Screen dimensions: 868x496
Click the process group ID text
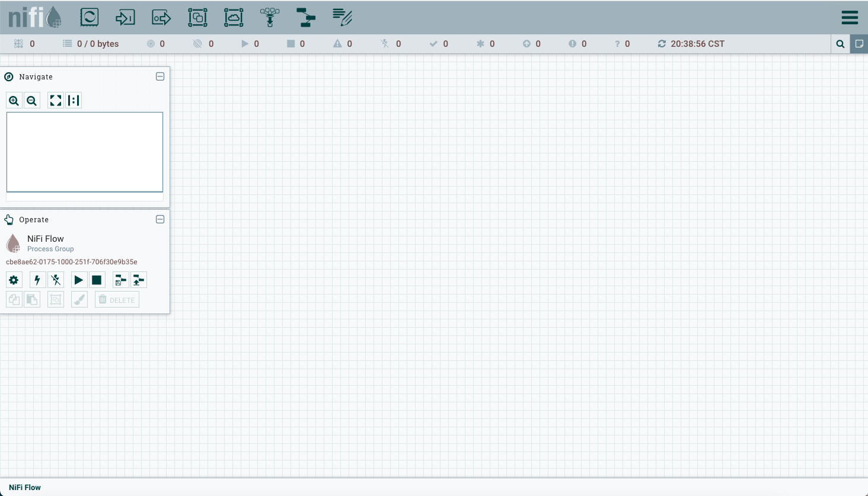click(72, 262)
